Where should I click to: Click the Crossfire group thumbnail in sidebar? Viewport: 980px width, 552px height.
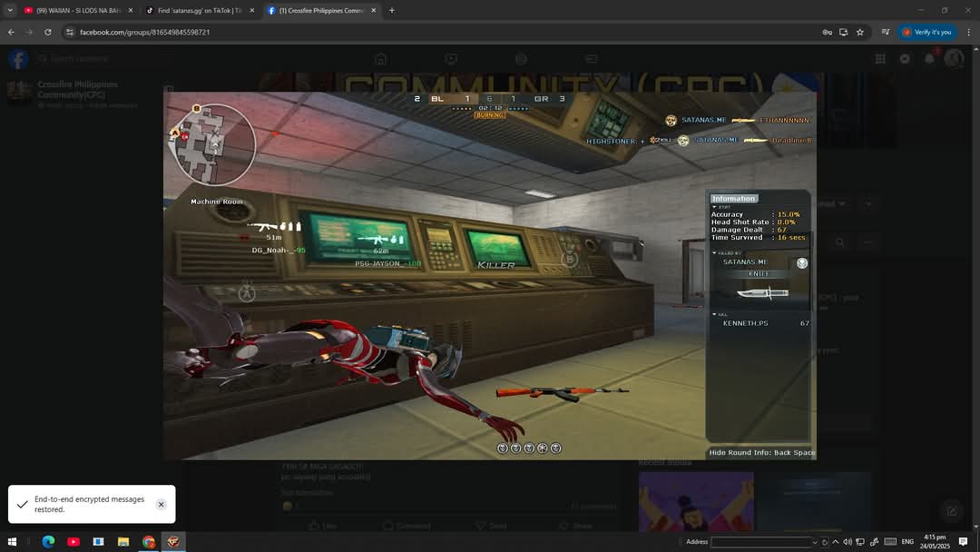tap(19, 90)
